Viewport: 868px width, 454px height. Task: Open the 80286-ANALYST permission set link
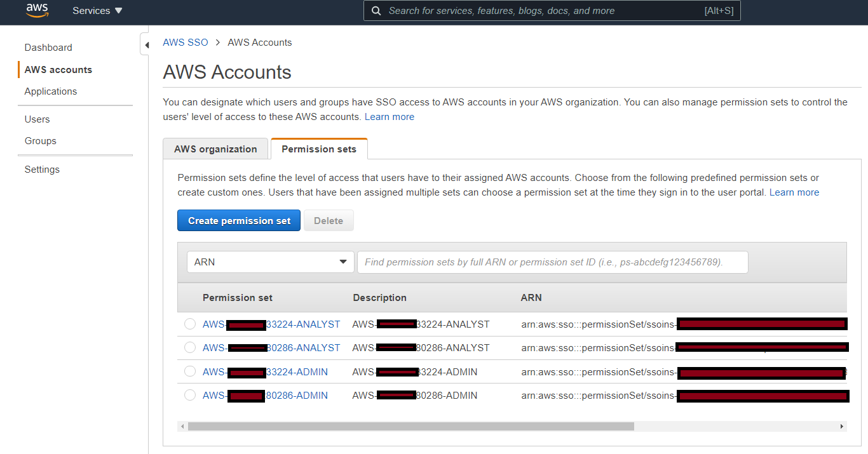[x=271, y=348]
